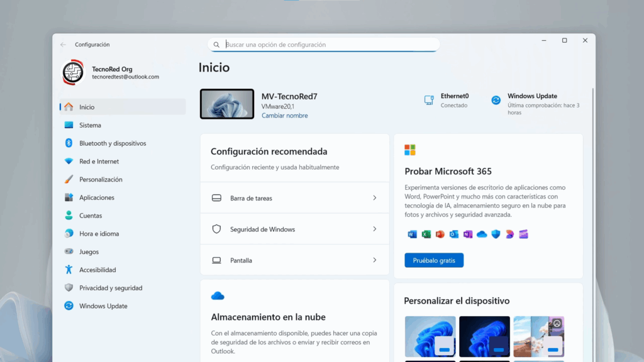The image size is (644, 362).
Task: Click the Sistema monitor icon
Action: (x=69, y=125)
